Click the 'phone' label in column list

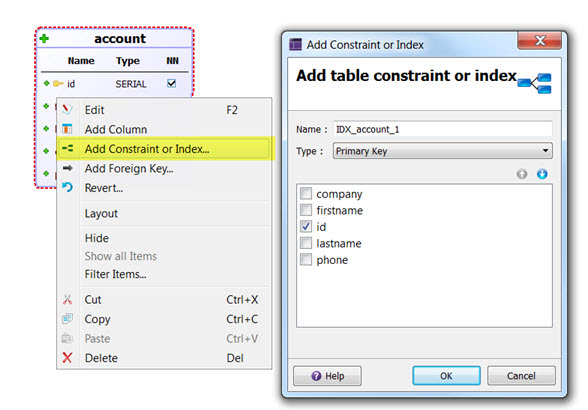pos(332,260)
